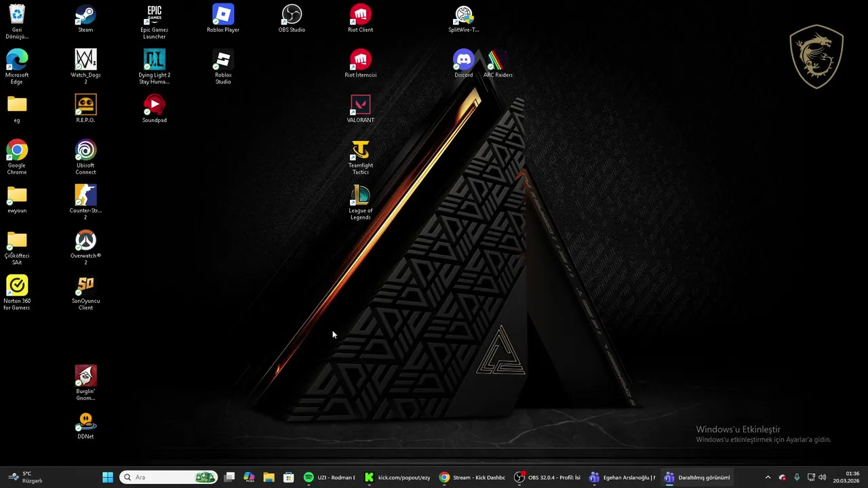The width and height of the screenshot is (868, 488).
Task: Switch to Teams Egehan Arslanoğlu window
Action: pyautogui.click(x=623, y=477)
